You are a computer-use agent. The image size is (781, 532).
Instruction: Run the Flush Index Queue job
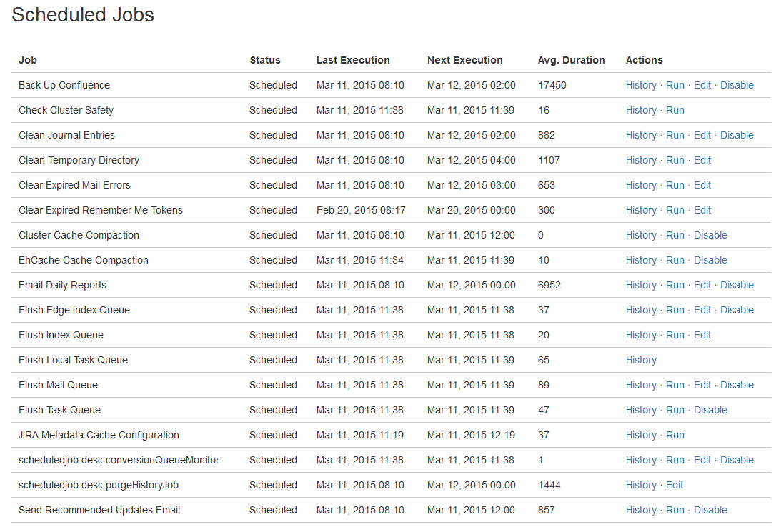pyautogui.click(x=675, y=335)
